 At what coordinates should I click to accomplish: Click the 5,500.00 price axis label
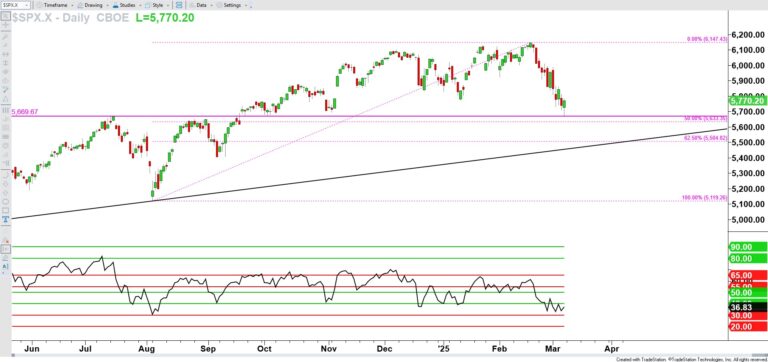click(x=748, y=143)
